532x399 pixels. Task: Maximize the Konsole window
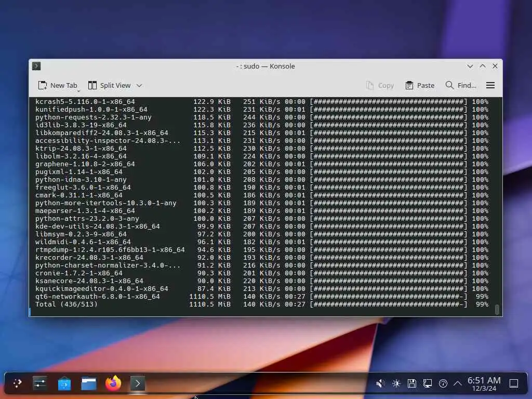tap(483, 66)
